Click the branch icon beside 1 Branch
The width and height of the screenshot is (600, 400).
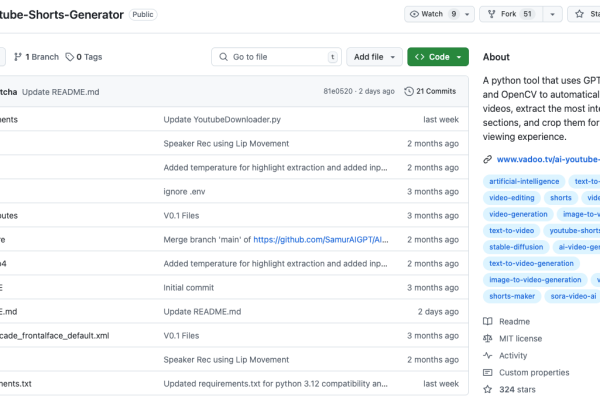tap(18, 57)
